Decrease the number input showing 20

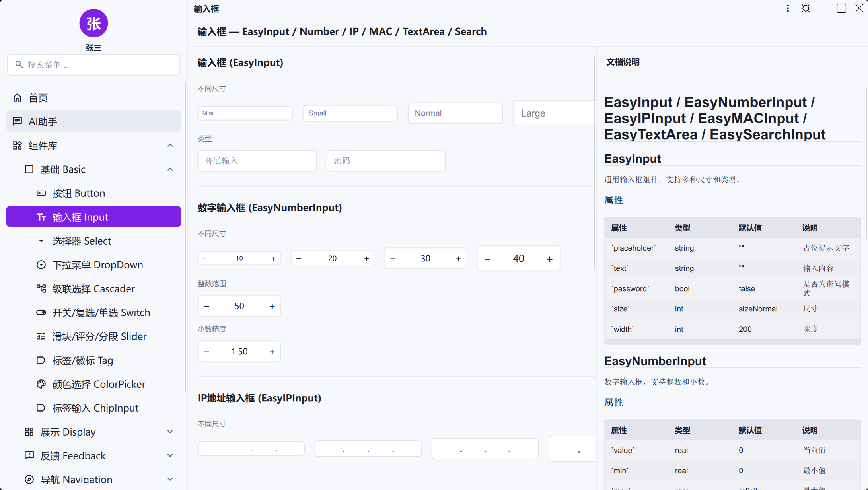[298, 259]
